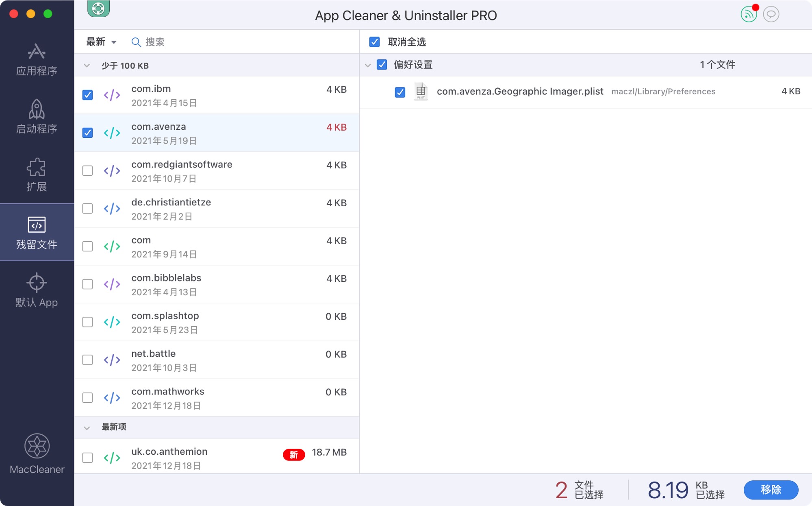Select the 残留文件 sidebar tab
The image size is (812, 506).
coord(37,232)
